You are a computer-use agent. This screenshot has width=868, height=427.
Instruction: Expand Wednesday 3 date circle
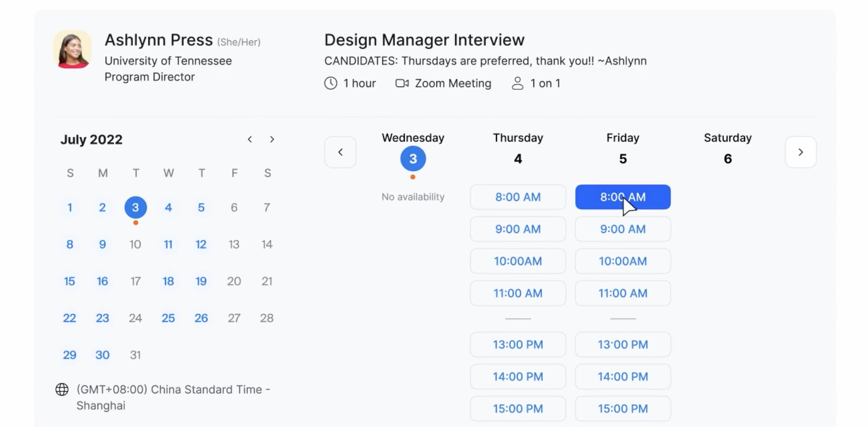pyautogui.click(x=412, y=158)
